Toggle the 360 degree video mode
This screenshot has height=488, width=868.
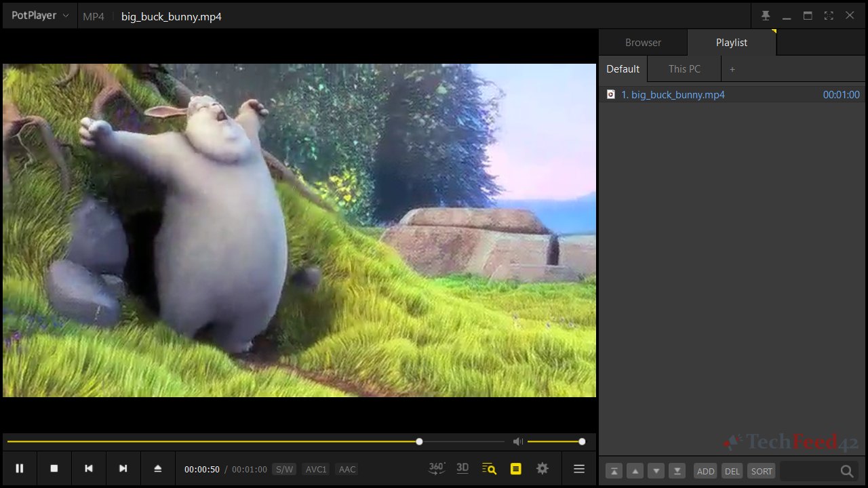(x=437, y=468)
